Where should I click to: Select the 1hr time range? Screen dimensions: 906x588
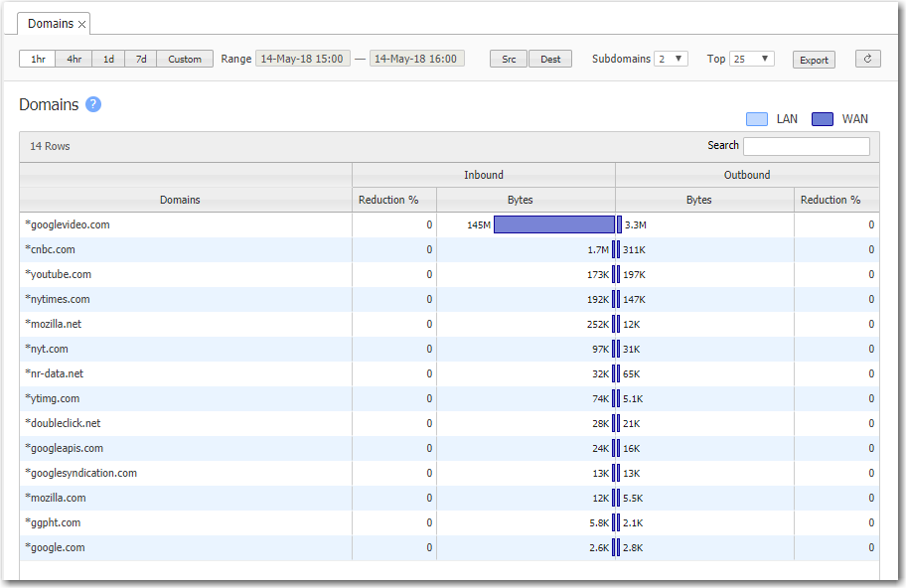point(38,59)
